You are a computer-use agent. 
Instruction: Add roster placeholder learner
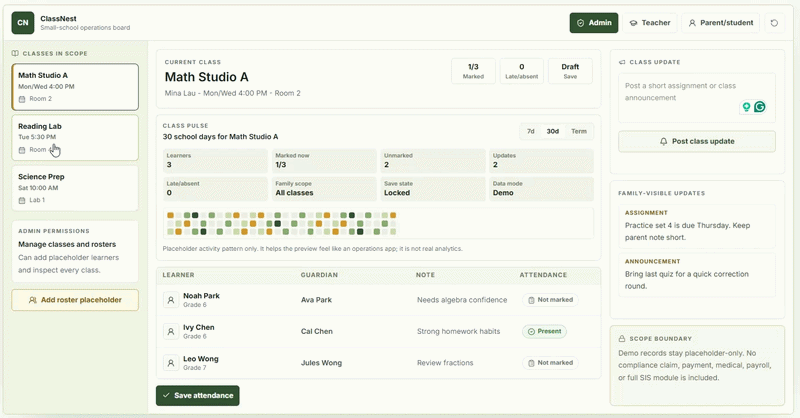tap(75, 300)
